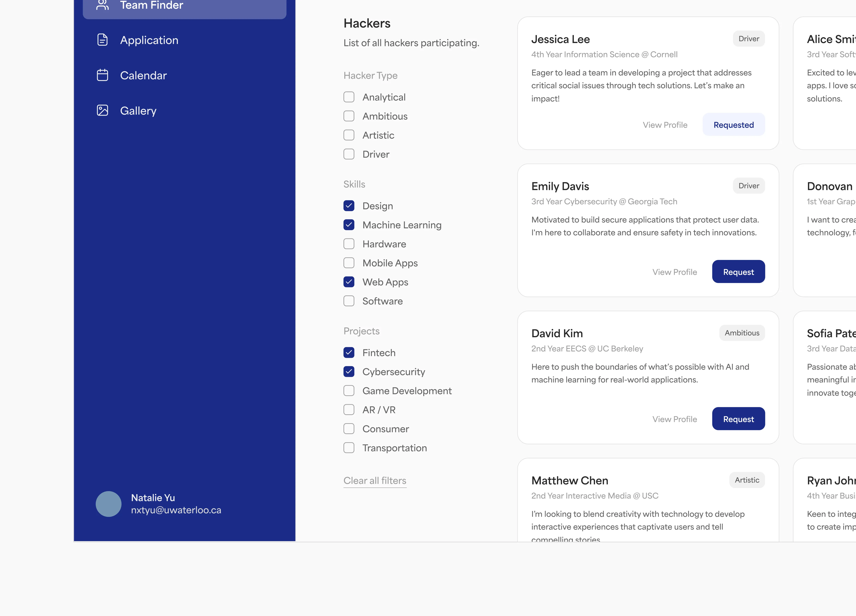Click the Emily Davis name heading

tap(560, 186)
